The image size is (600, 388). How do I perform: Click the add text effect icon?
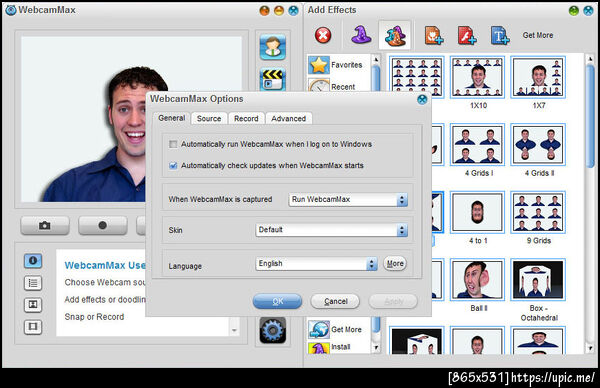click(500, 35)
